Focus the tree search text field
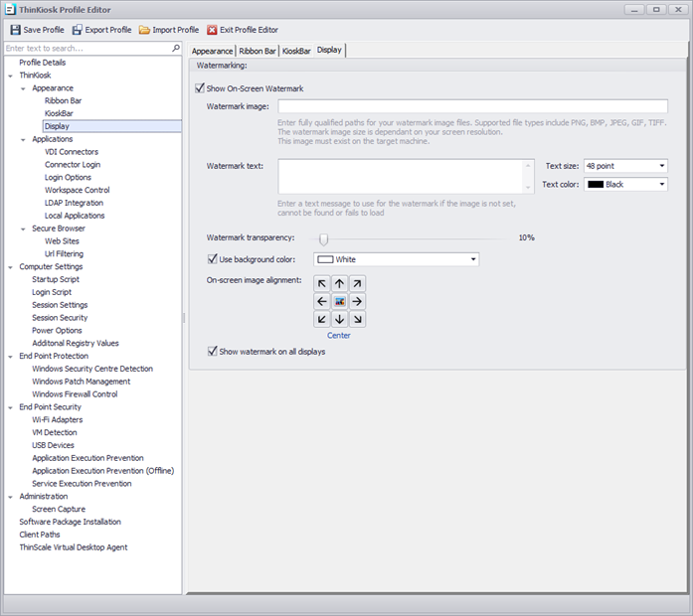The height and width of the screenshot is (616, 693). [87, 48]
